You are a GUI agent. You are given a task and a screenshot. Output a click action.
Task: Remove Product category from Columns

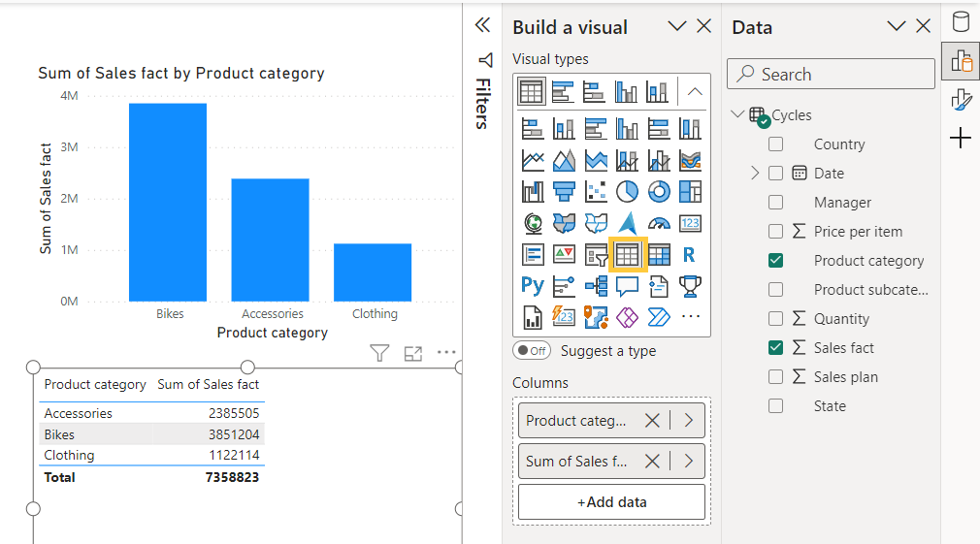(652, 421)
